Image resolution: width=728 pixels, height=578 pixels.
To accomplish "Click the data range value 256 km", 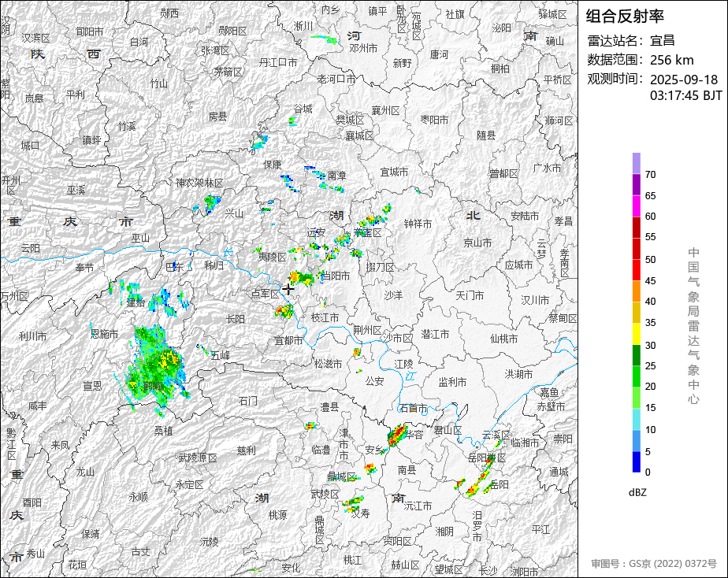I will 671,60.
